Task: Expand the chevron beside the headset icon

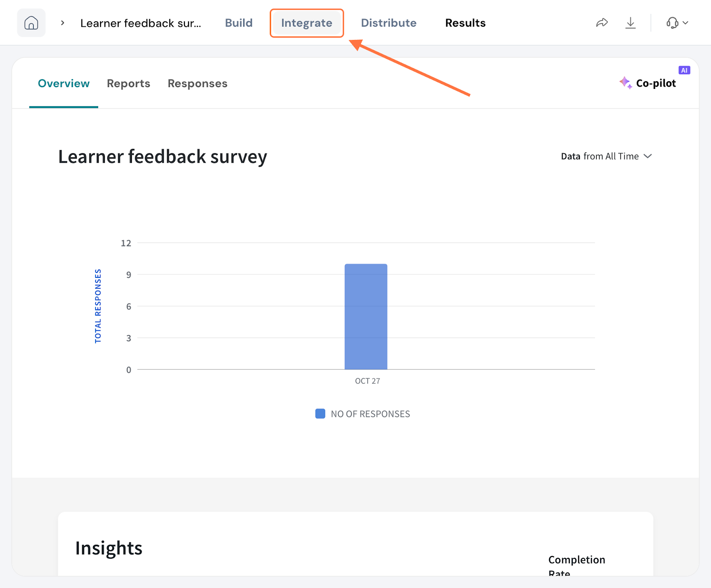Action: point(686,23)
